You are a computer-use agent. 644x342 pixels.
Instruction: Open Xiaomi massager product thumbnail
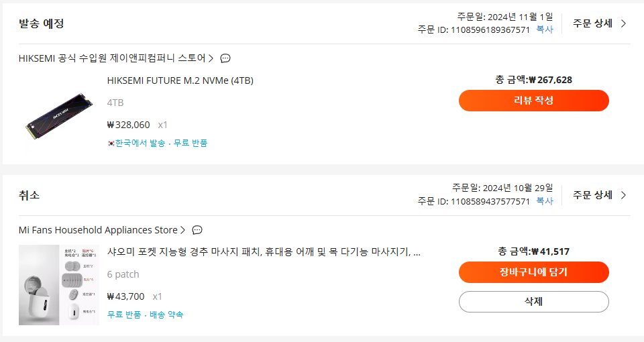tap(59, 285)
